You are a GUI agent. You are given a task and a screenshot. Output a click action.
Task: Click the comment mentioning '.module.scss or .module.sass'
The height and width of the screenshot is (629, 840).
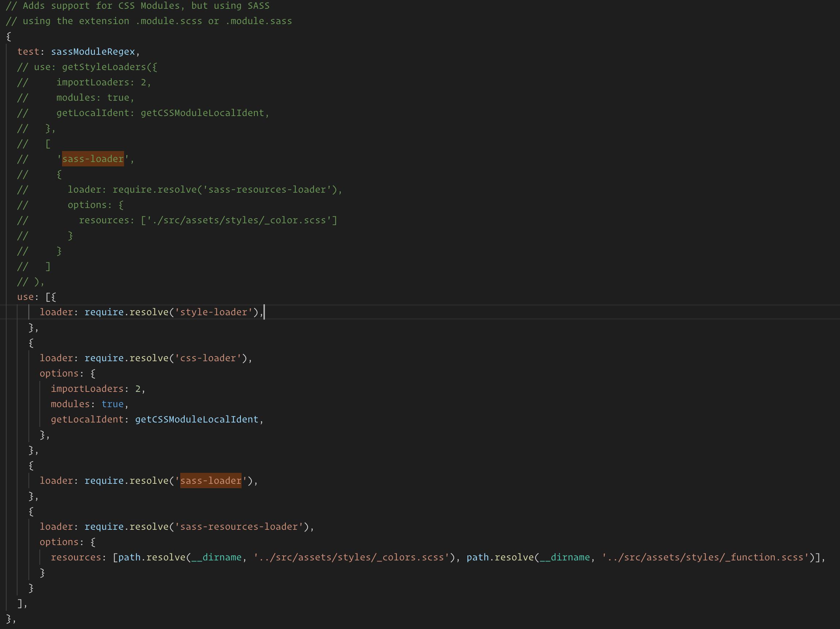coord(149,21)
